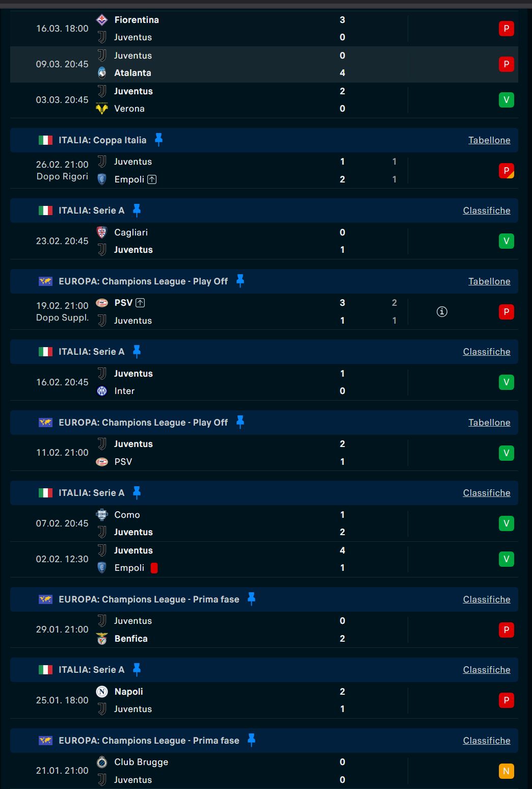Click the Inter team logo
532x789 pixels.
click(x=102, y=391)
